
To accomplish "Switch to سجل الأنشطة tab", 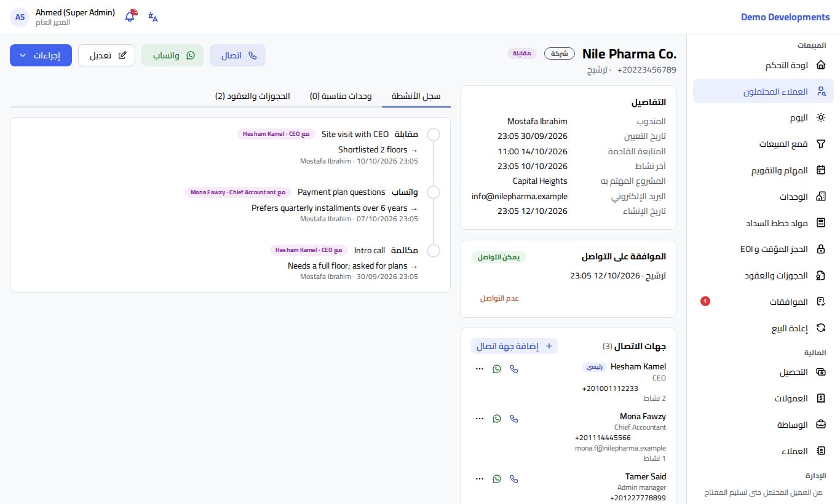I will (x=416, y=96).
